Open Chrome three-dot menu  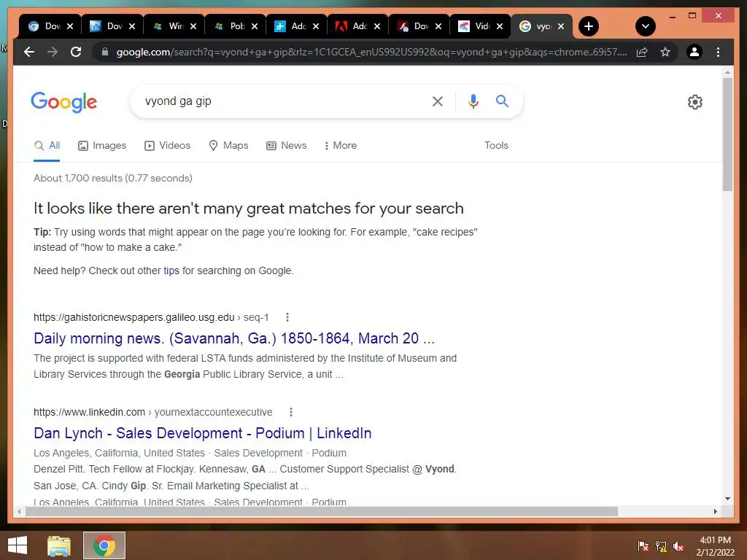[718, 52]
